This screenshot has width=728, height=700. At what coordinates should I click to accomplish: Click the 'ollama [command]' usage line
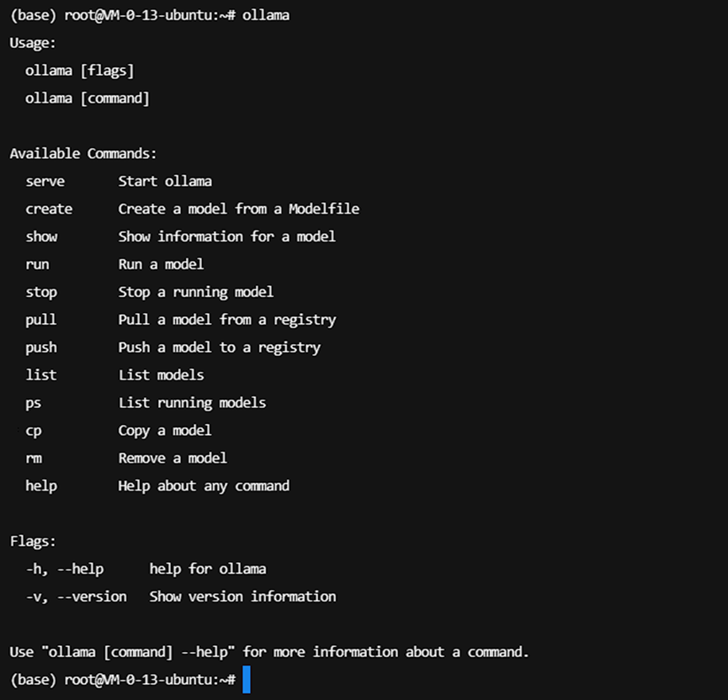[88, 98]
